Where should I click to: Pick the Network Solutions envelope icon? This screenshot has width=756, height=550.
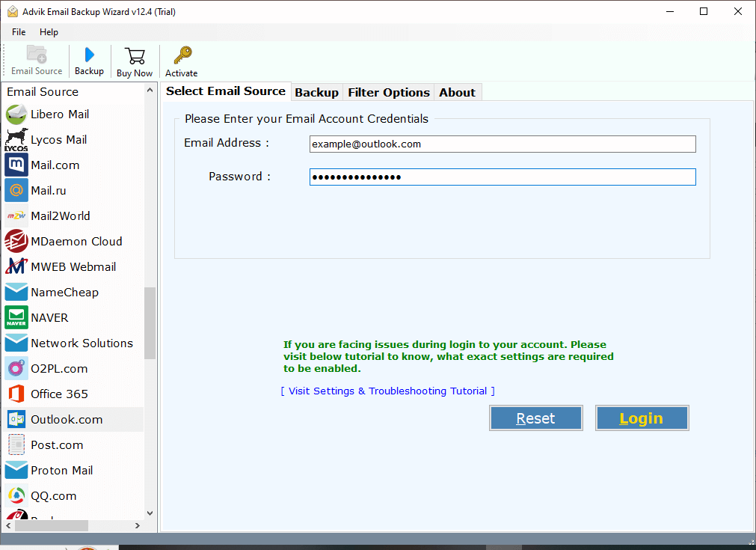tap(16, 343)
